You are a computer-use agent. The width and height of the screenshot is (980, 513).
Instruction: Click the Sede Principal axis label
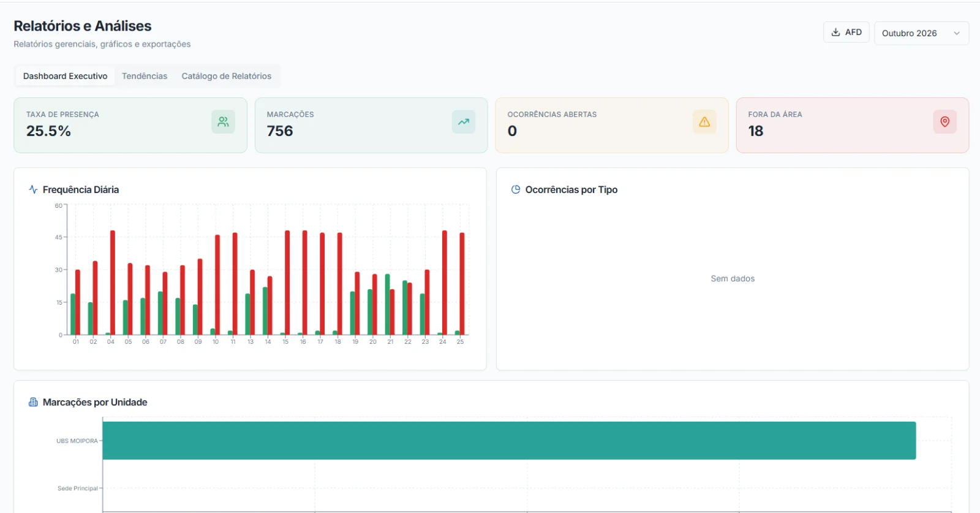click(78, 488)
